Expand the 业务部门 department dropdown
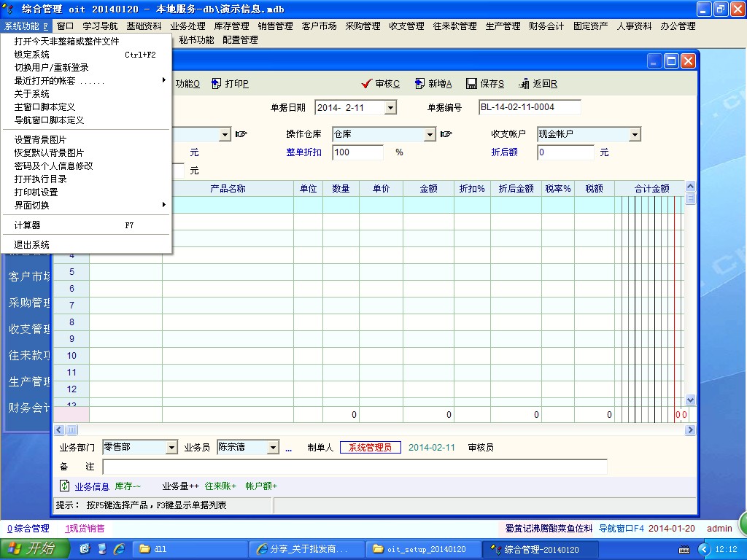747x560 pixels. coord(172,448)
